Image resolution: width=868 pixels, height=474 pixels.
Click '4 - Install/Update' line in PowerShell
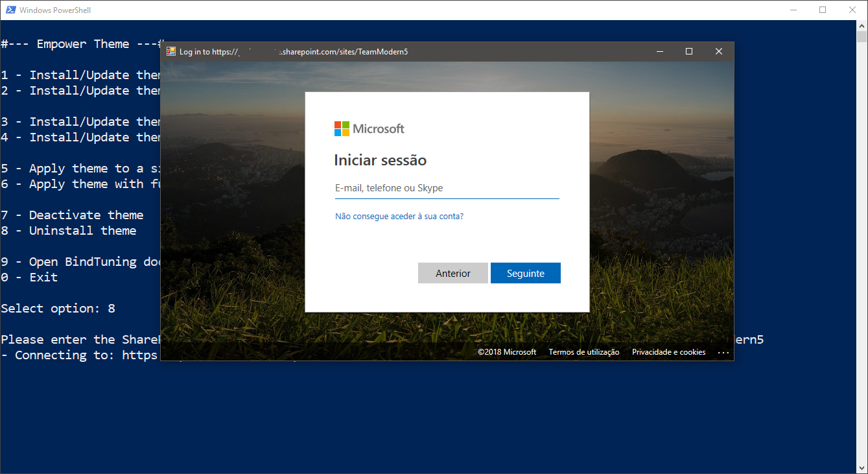(x=80, y=137)
